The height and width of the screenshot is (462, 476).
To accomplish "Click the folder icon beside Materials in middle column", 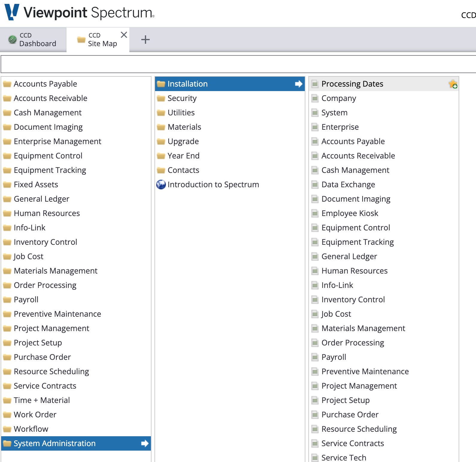I will [x=161, y=127].
